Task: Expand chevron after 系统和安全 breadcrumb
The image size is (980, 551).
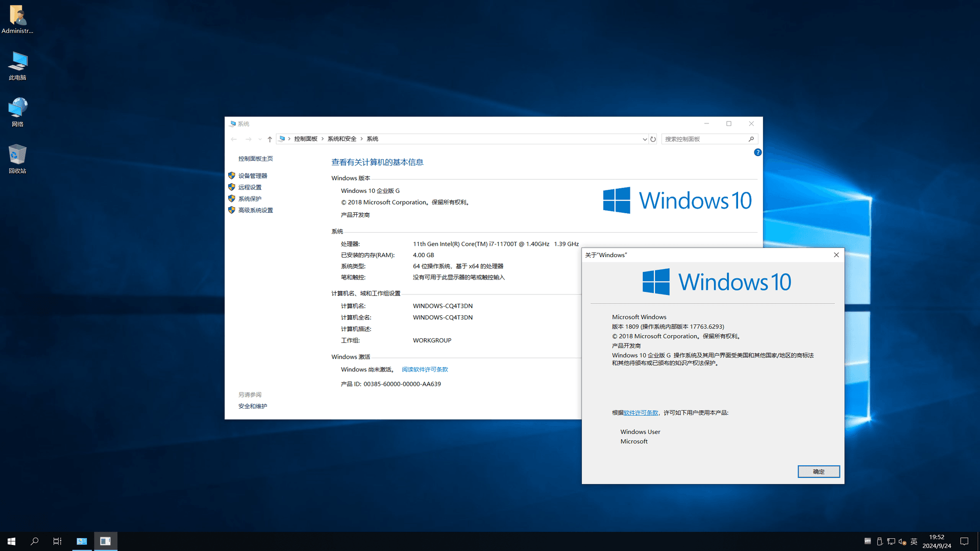Action: click(x=361, y=139)
